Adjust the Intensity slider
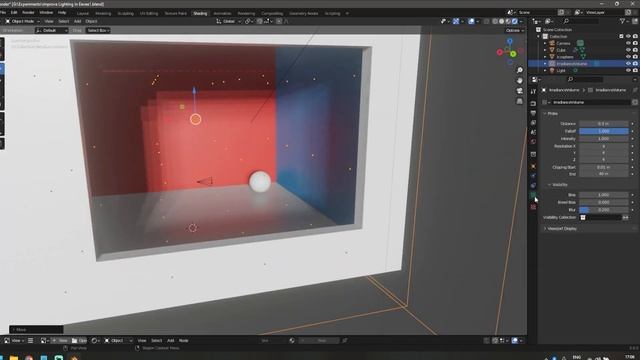This screenshot has height=360, width=640. pos(604,139)
